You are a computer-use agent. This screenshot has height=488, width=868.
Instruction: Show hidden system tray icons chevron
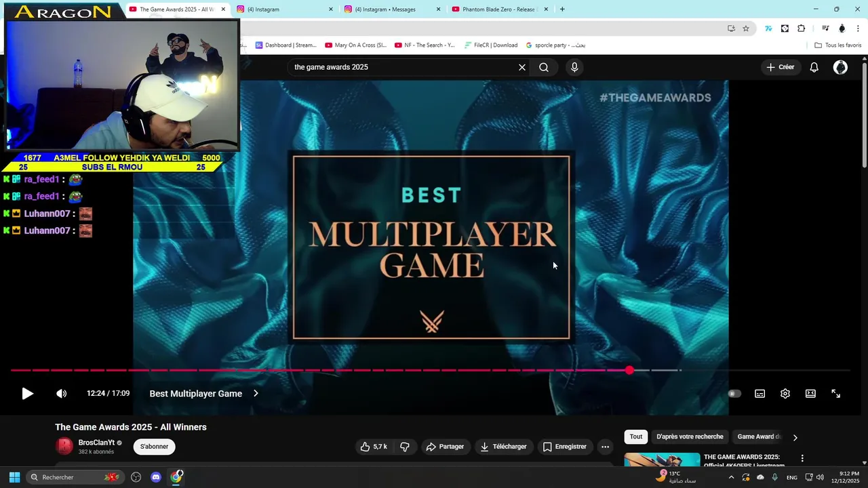731,477
